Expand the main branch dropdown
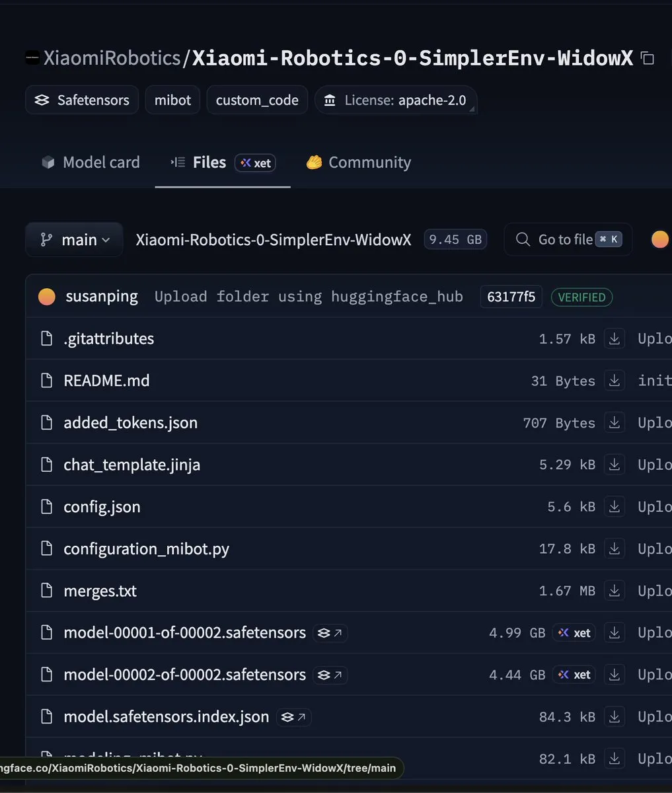Screen dimensions: 672x793 tap(74, 240)
